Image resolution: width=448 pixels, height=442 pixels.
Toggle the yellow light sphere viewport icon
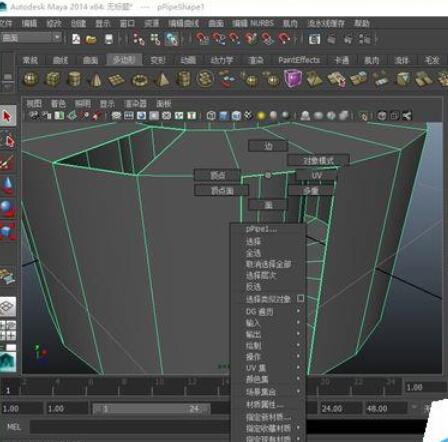pos(261,116)
